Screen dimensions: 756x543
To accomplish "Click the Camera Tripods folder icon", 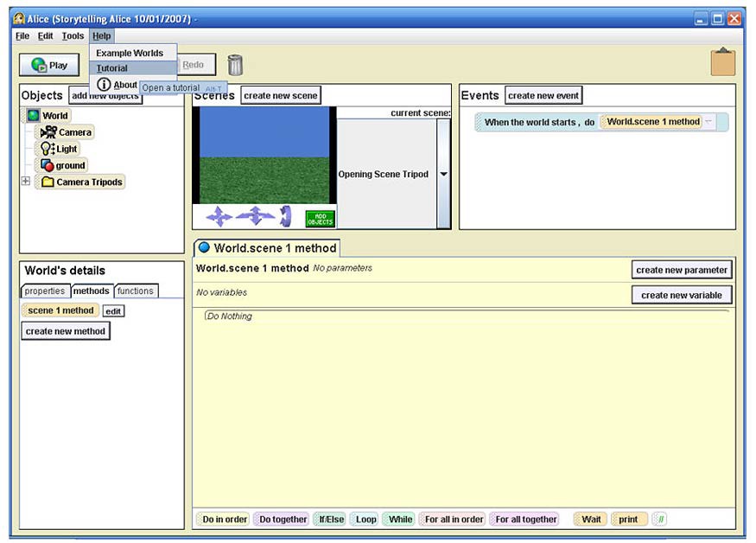I will click(x=48, y=182).
